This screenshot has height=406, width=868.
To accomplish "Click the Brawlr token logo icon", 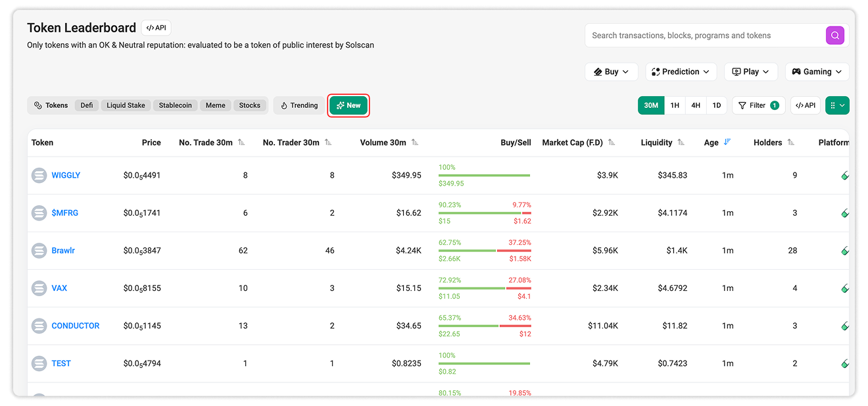I will click(39, 250).
